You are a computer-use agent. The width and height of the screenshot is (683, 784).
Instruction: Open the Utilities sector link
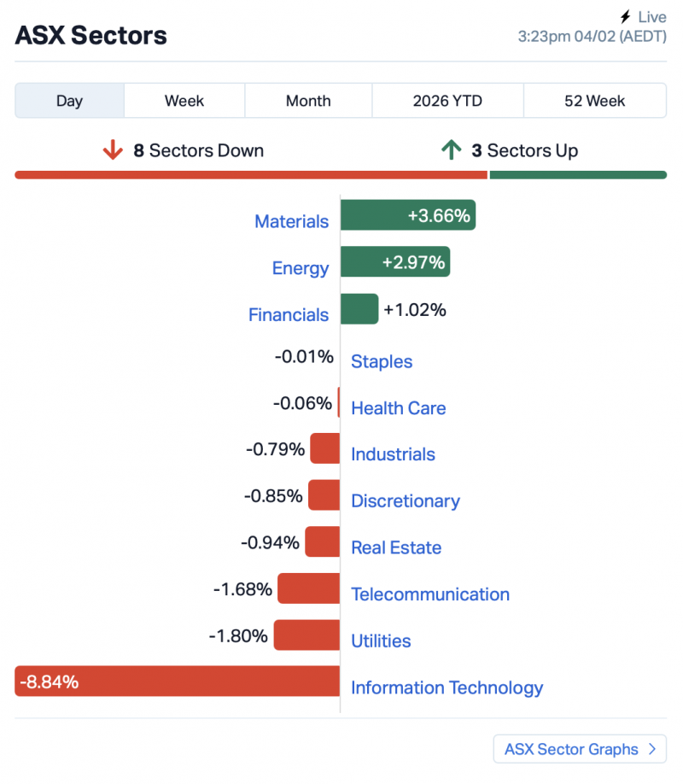(381, 641)
